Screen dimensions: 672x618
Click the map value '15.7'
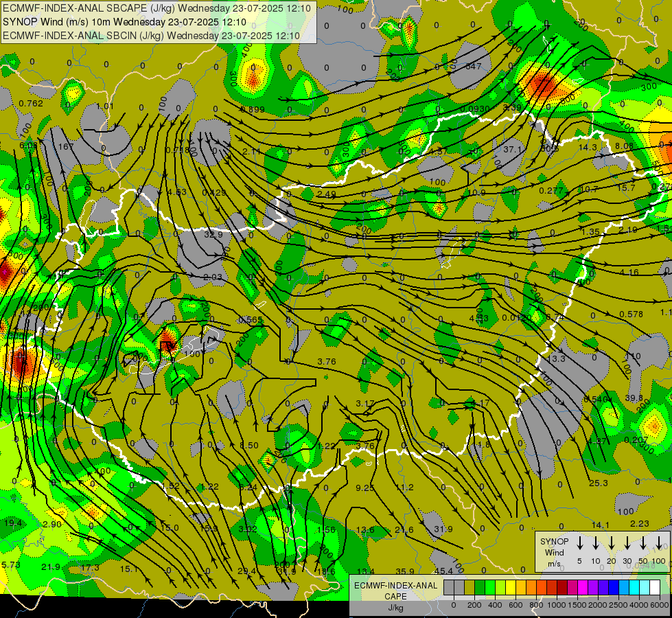(626, 188)
